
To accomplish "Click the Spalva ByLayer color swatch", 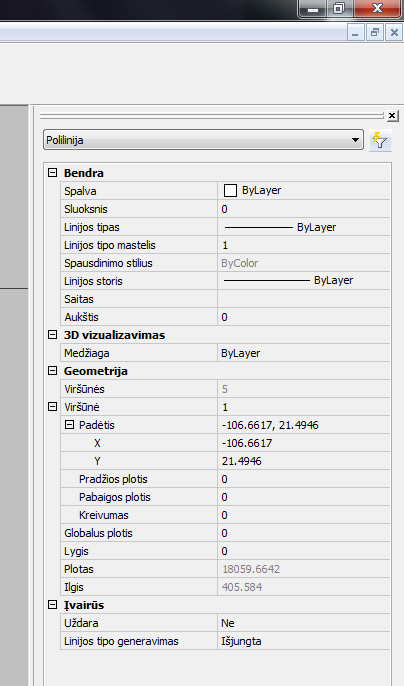I will [x=230, y=190].
